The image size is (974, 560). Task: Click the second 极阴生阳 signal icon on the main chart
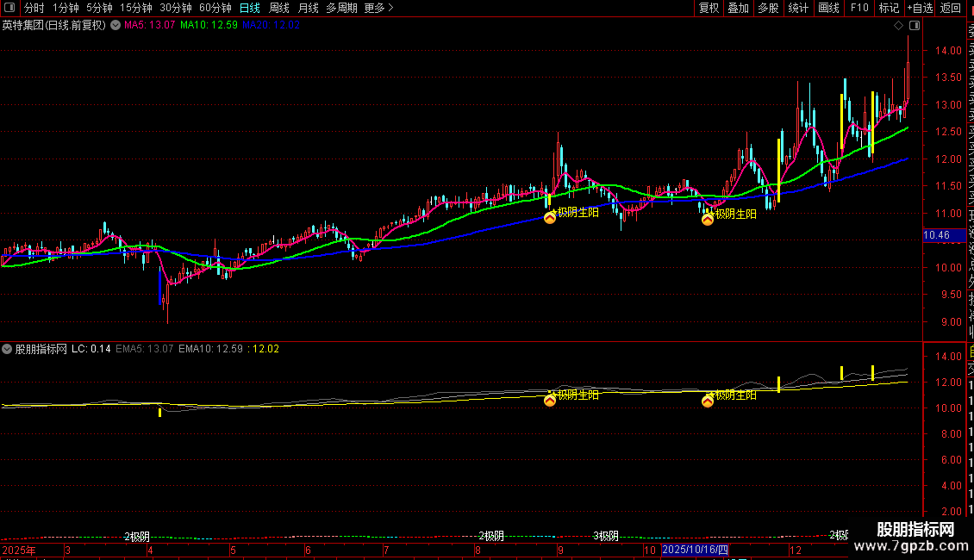coord(708,219)
